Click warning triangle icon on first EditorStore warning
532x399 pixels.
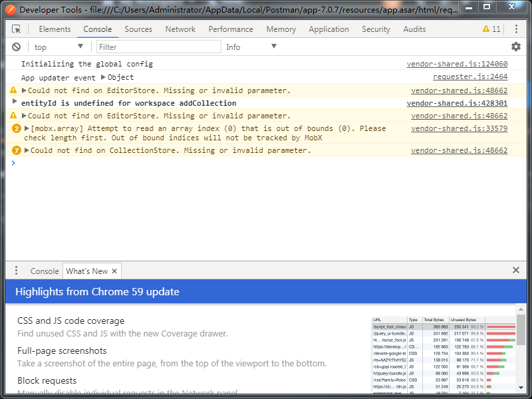[13, 90]
